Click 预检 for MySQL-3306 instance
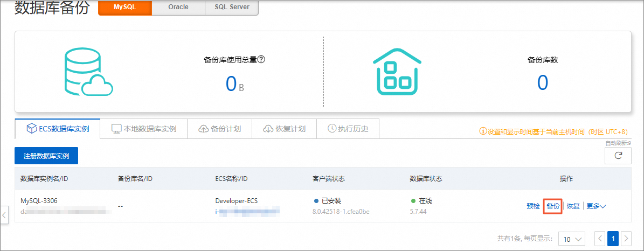 click(533, 206)
